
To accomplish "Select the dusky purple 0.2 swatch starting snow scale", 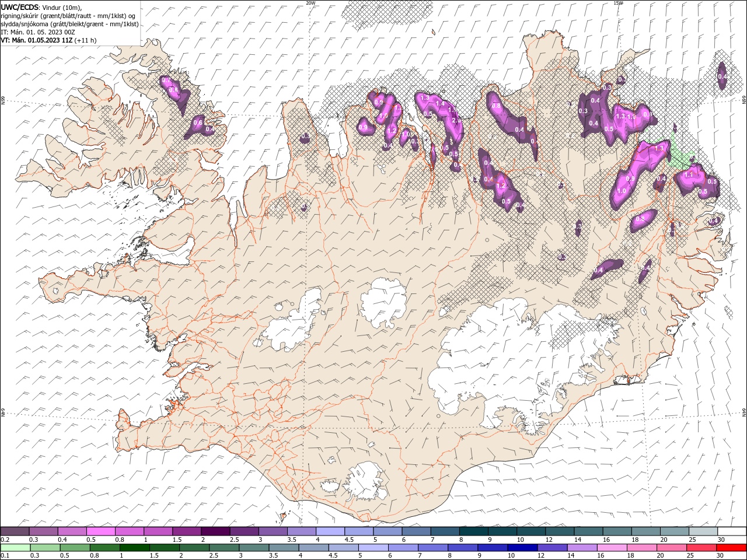I will (15, 531).
